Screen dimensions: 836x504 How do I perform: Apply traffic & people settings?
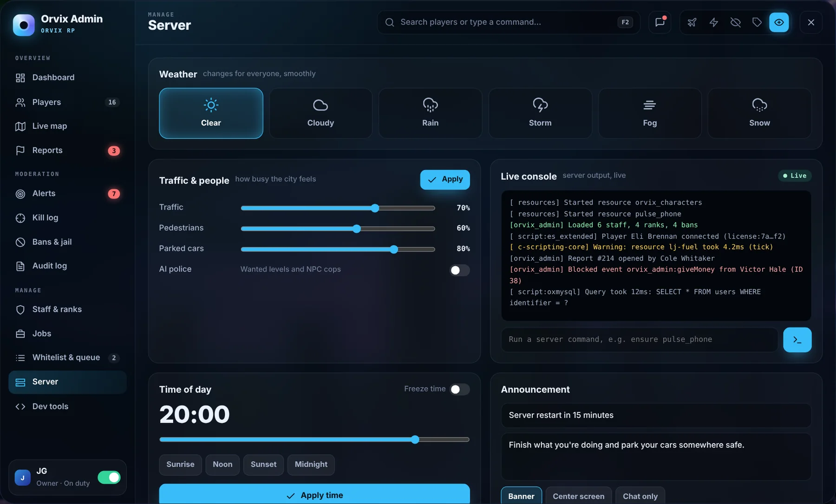tap(445, 180)
